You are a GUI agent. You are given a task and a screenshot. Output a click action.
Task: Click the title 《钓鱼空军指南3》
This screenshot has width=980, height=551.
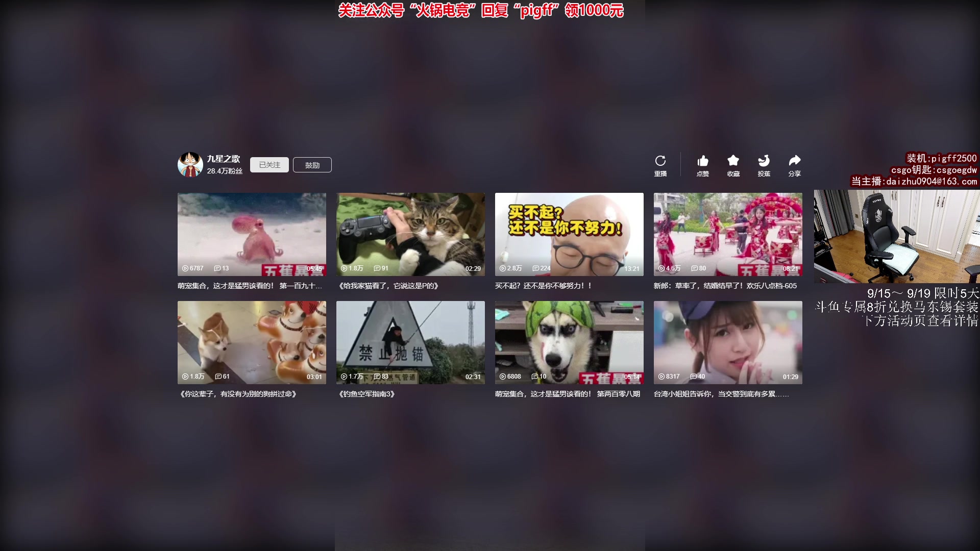tap(367, 394)
